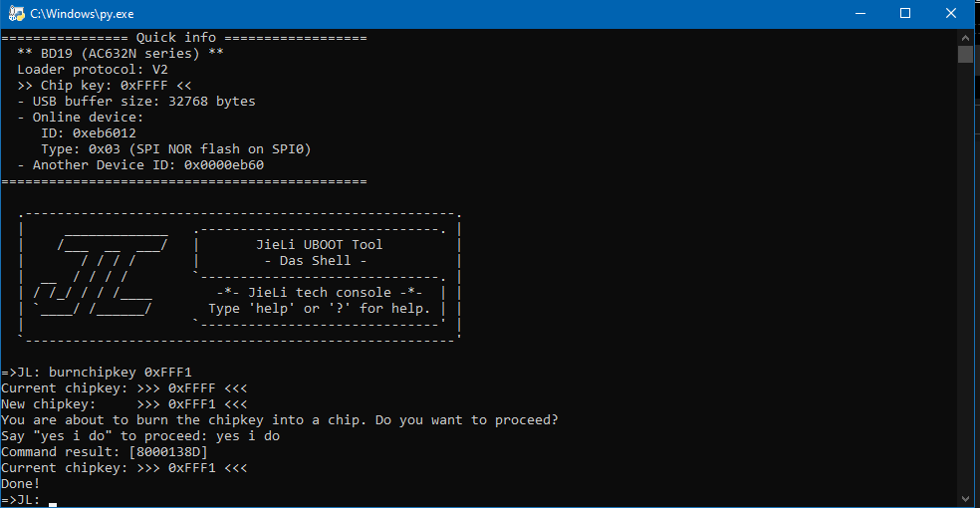This screenshot has height=508, width=980.
Task: Click the C:\Windows\py.exe title text
Action: pos(82,14)
